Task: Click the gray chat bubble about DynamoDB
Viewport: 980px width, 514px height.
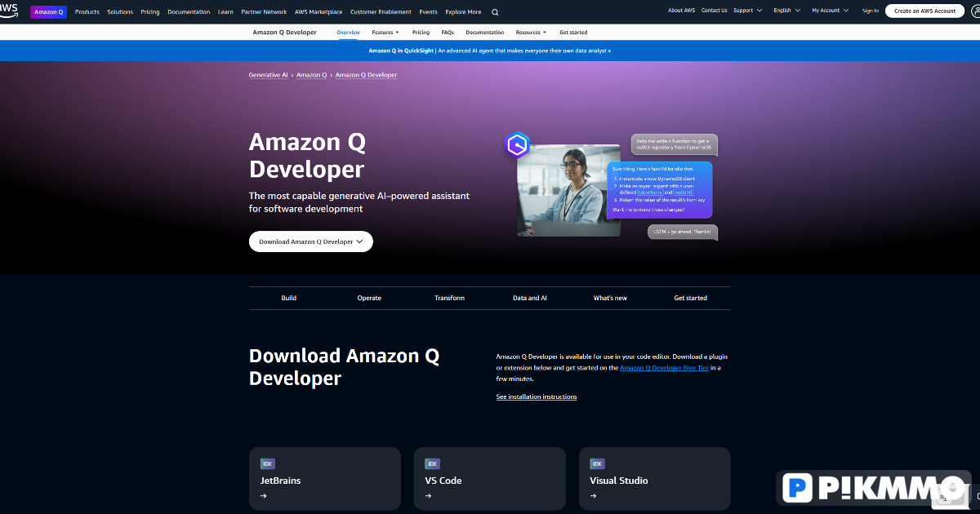Action: click(675, 145)
